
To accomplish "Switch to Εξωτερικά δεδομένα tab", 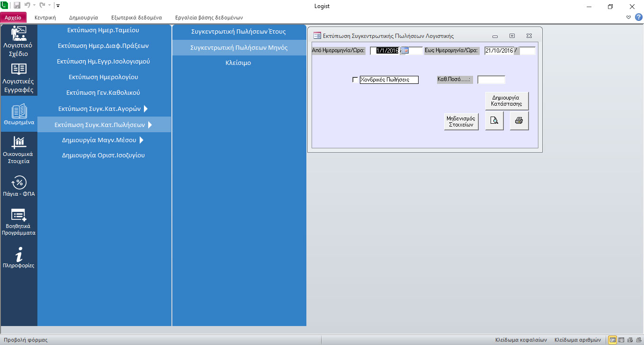I will [x=136, y=18].
